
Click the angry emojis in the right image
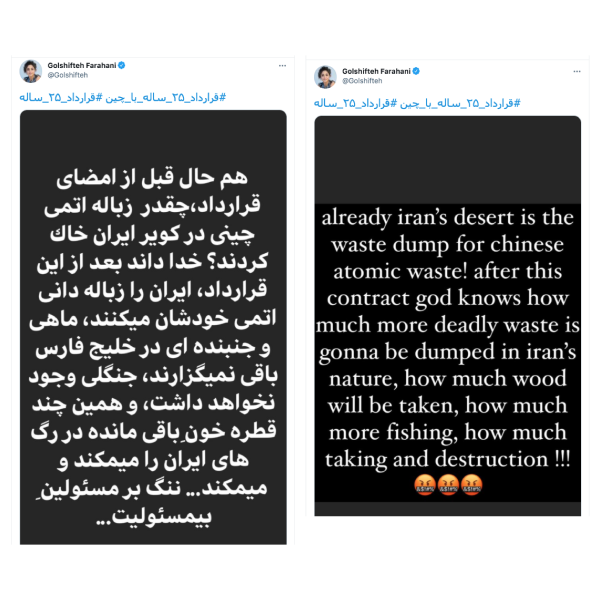448,485
